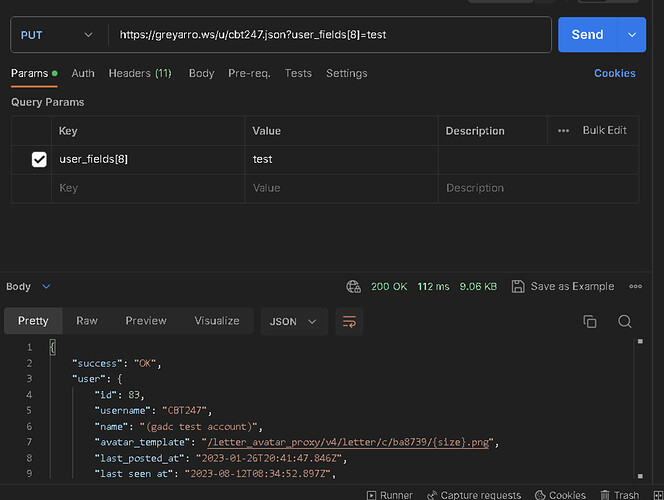Click the layout pane icon in status bar
The width and height of the screenshot is (664, 500).
[x=658, y=495]
